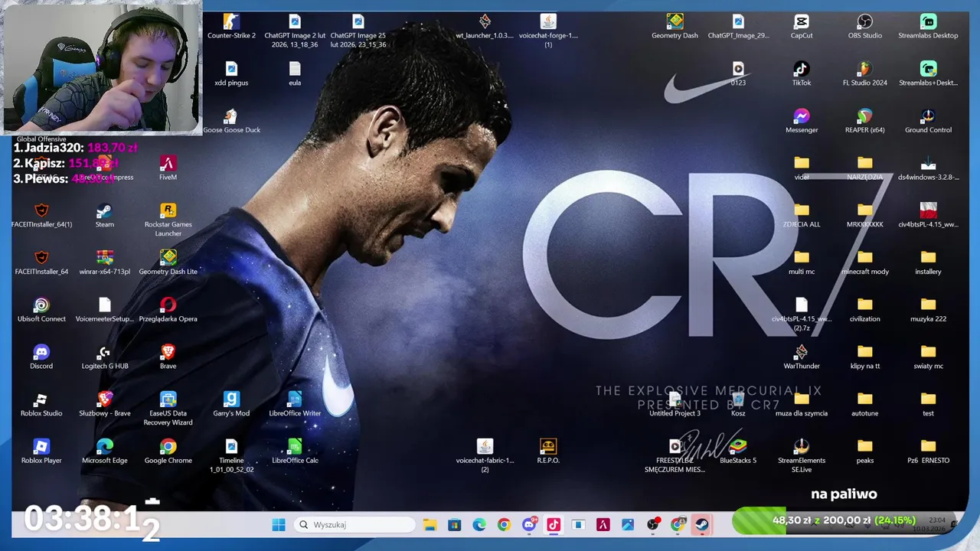980x551 pixels.
Task: Open Discord from the taskbar
Action: 529,524
